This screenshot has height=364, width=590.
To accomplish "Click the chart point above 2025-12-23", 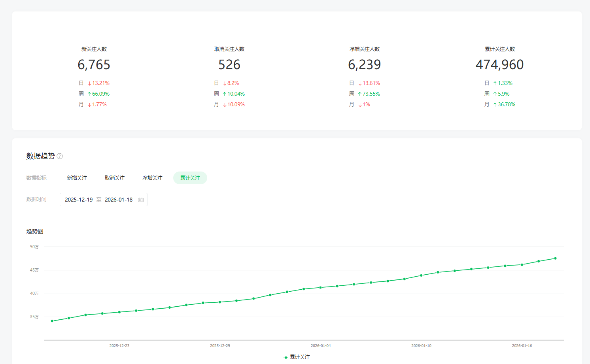I will click(x=119, y=312).
